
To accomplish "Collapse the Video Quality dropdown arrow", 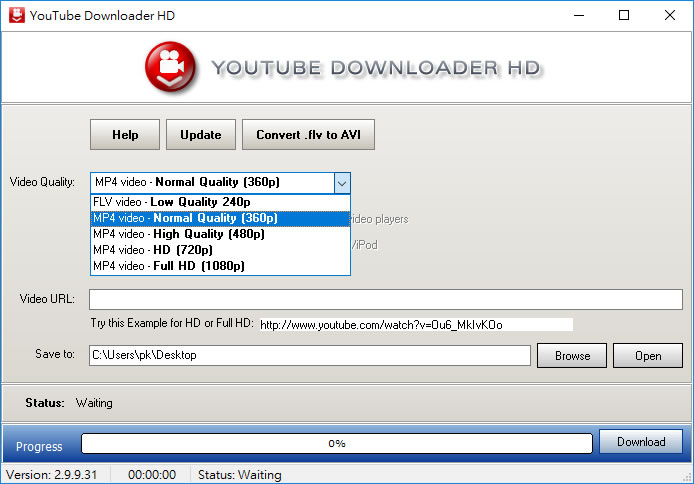I will (342, 183).
